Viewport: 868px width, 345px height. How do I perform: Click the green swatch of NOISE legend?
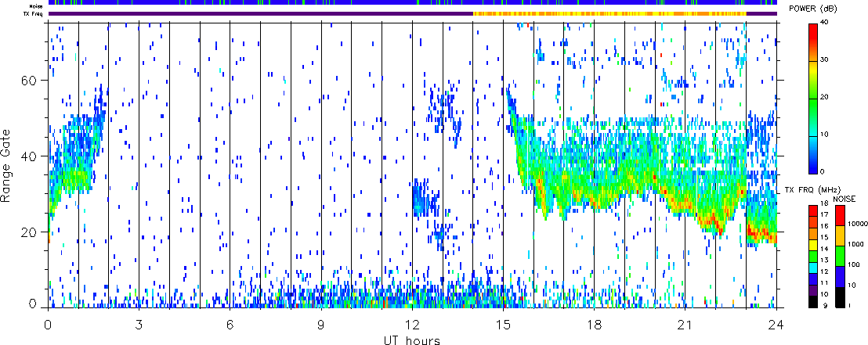pos(840,257)
